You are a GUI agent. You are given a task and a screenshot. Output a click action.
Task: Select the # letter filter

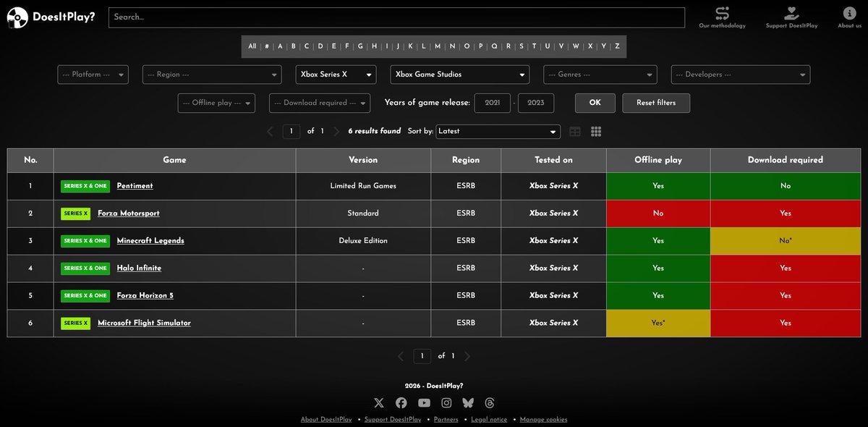(267, 46)
